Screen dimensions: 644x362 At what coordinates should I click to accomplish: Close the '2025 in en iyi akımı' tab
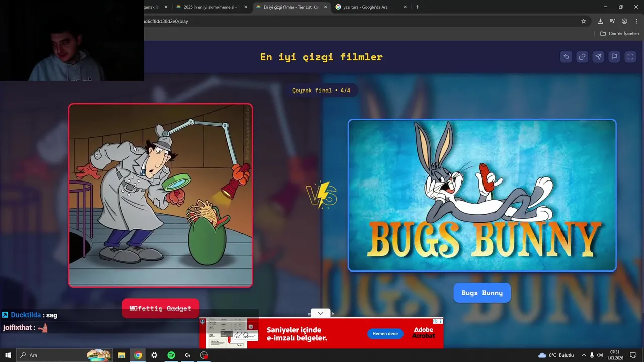click(245, 7)
